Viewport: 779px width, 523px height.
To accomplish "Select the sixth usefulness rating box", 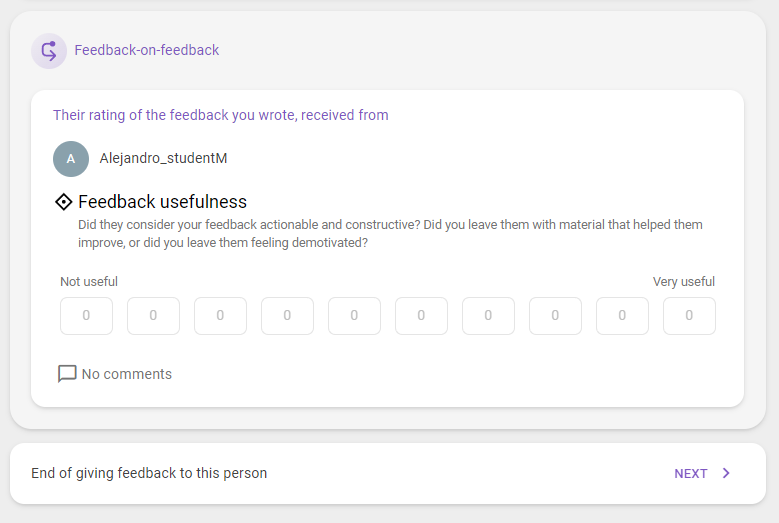I will click(x=421, y=316).
